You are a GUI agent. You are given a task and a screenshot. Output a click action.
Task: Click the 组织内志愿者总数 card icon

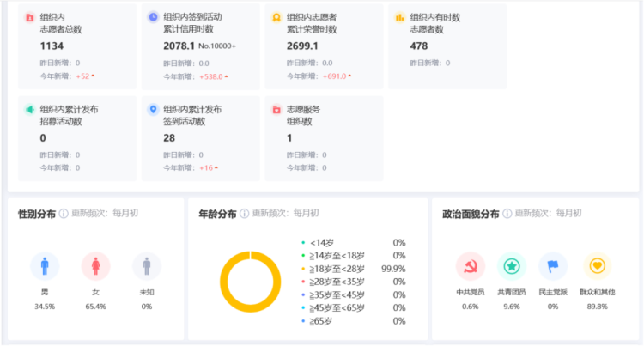pyautogui.click(x=29, y=17)
